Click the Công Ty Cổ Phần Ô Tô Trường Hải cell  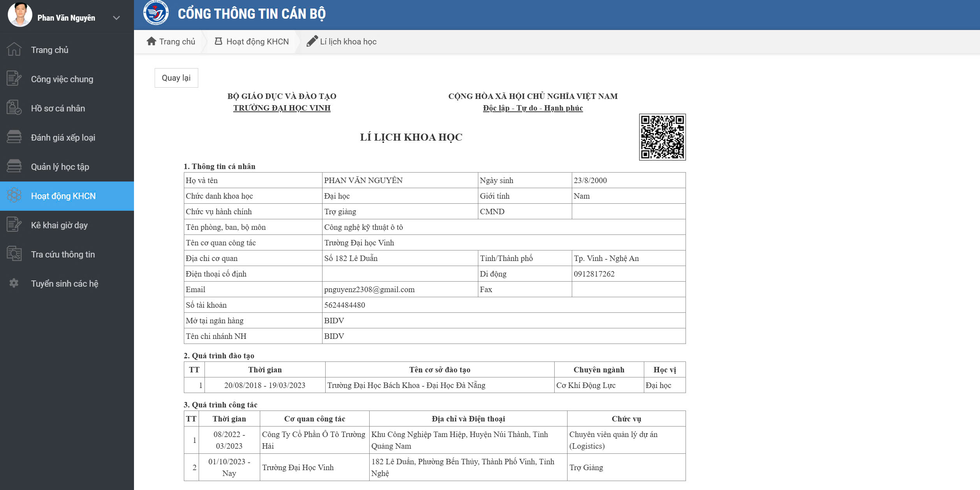(x=315, y=440)
